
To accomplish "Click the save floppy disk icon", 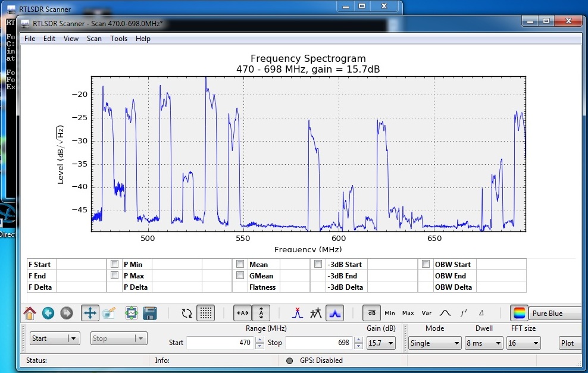I will click(150, 313).
